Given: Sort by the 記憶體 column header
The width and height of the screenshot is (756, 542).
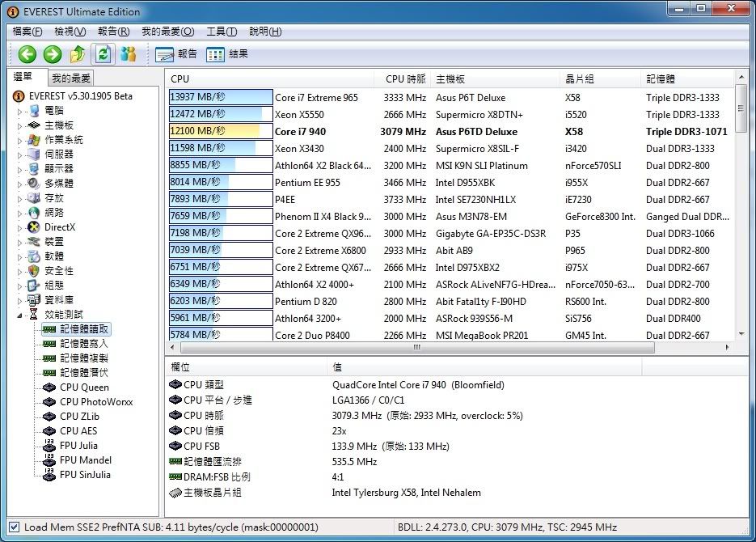Looking at the screenshot, I should point(687,79).
